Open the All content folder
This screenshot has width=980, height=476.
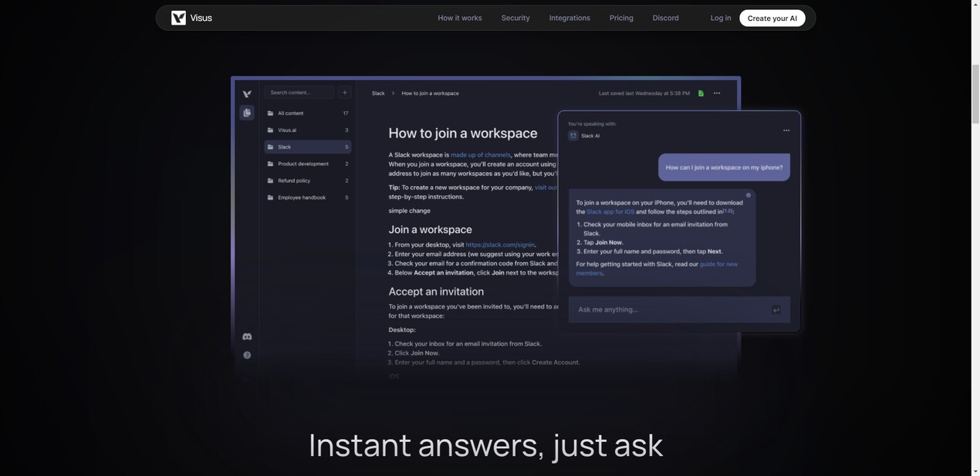[308, 113]
